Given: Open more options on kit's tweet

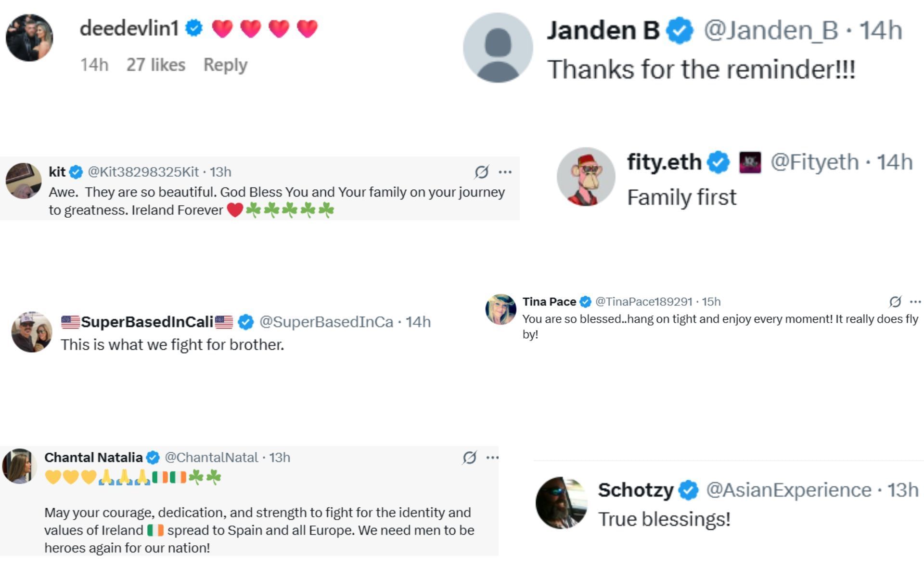Looking at the screenshot, I should pyautogui.click(x=505, y=171).
